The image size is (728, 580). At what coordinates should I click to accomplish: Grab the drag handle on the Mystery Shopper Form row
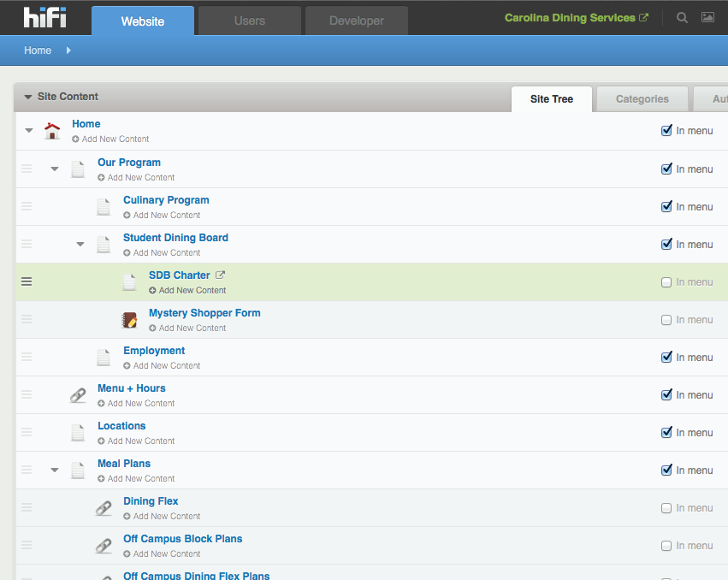tap(27, 319)
